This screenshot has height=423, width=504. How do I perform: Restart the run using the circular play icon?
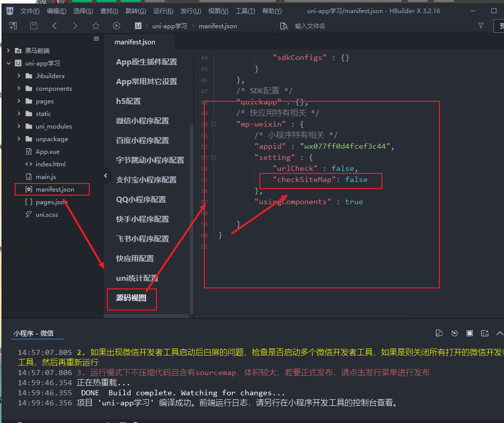coord(455,333)
